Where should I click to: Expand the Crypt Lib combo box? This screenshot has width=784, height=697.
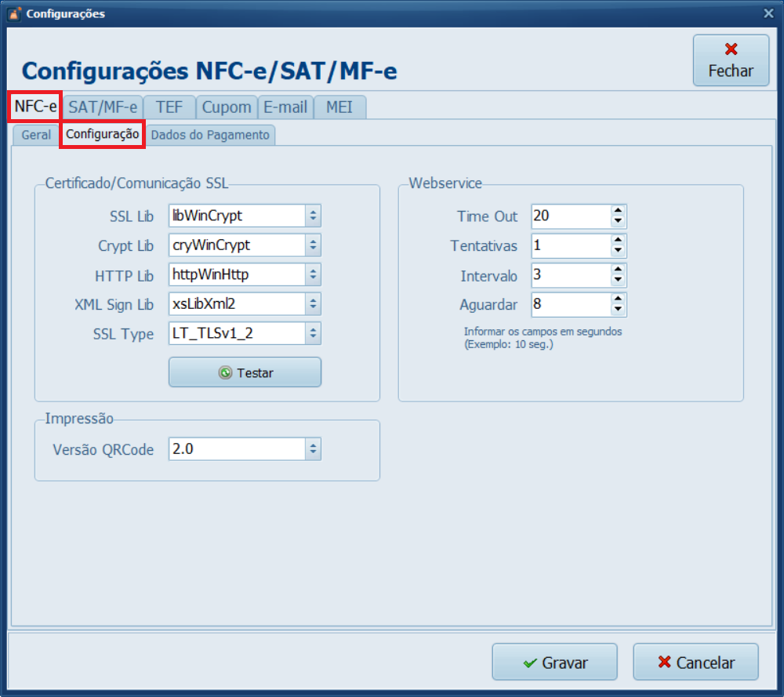coord(313,245)
